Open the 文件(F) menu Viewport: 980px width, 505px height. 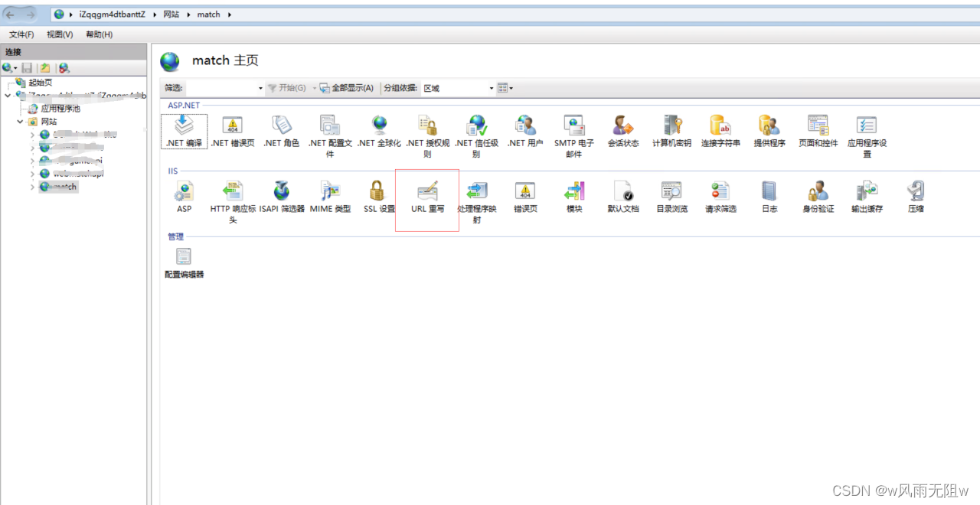[x=21, y=34]
